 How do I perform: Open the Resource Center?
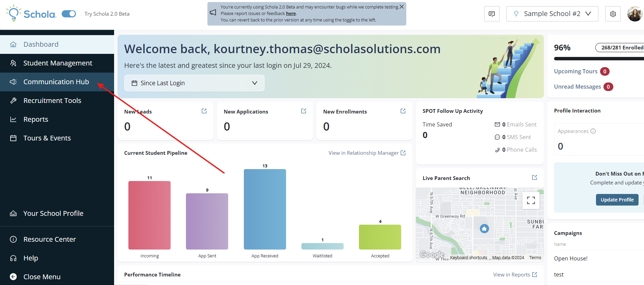pos(57,239)
